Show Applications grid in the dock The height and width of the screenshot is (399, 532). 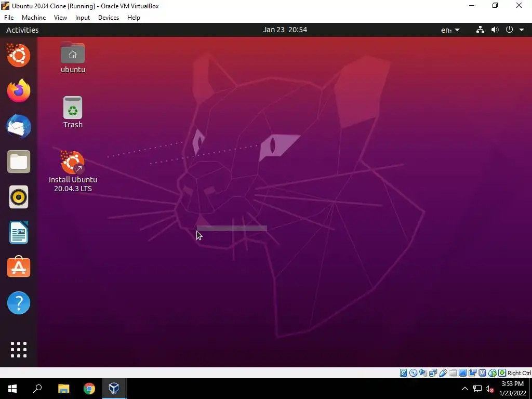tap(19, 350)
